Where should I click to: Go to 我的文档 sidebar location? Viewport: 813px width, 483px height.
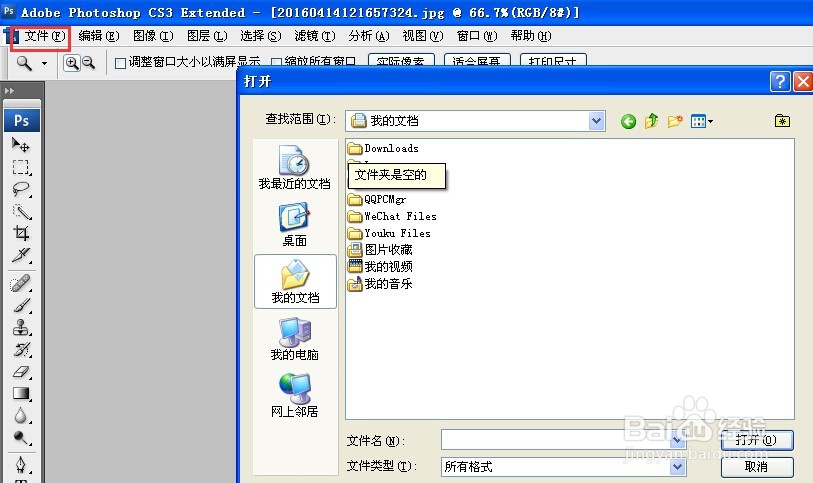coord(295,281)
